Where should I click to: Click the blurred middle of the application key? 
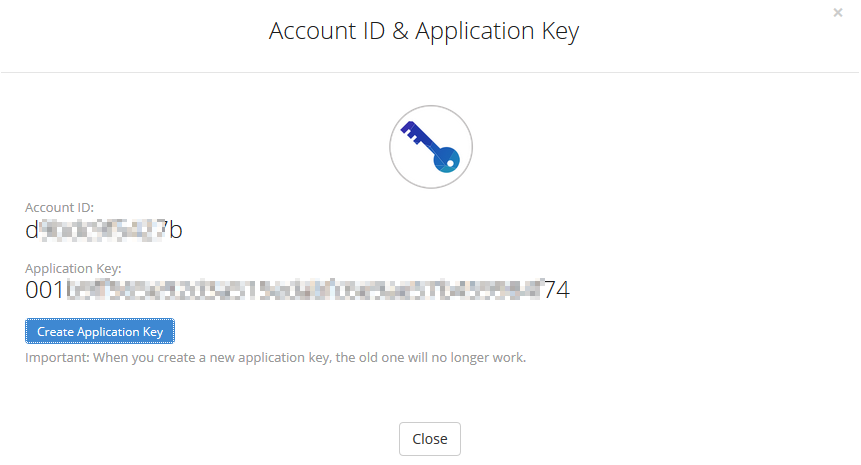305,290
